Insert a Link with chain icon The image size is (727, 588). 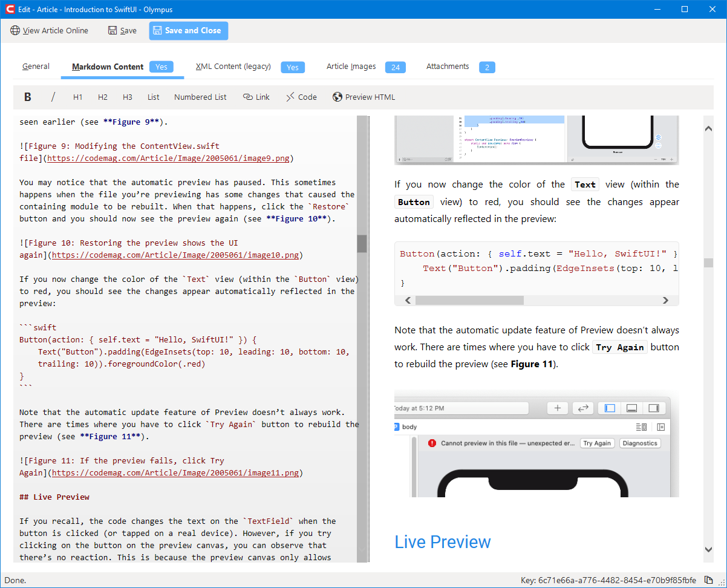point(256,97)
